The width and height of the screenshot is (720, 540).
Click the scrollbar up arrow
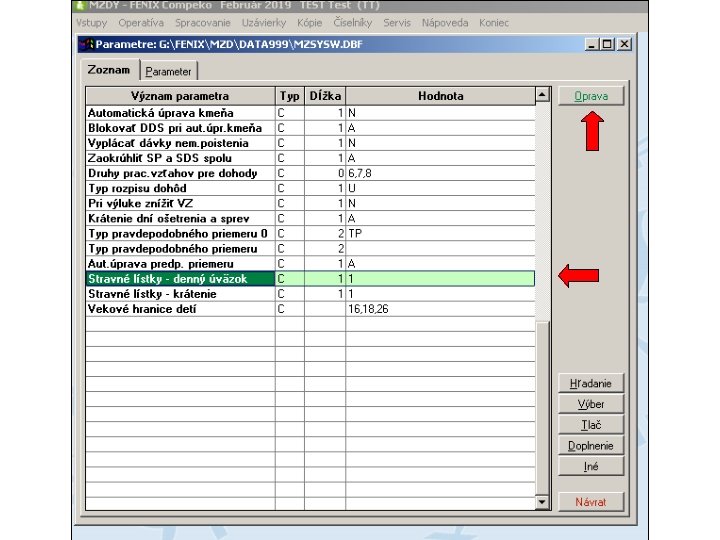pyautogui.click(x=542, y=95)
